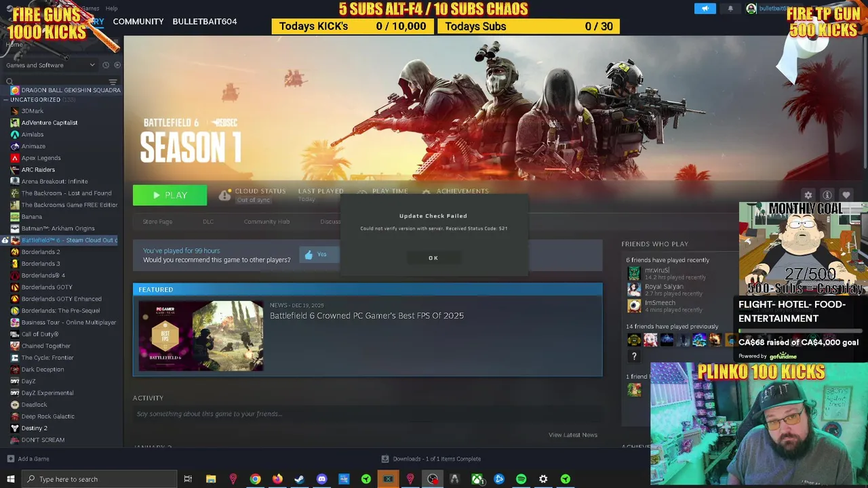This screenshot has width=868, height=488.
Task: Click the recent-activity clock icon in the library sidebar
Action: coord(106,65)
